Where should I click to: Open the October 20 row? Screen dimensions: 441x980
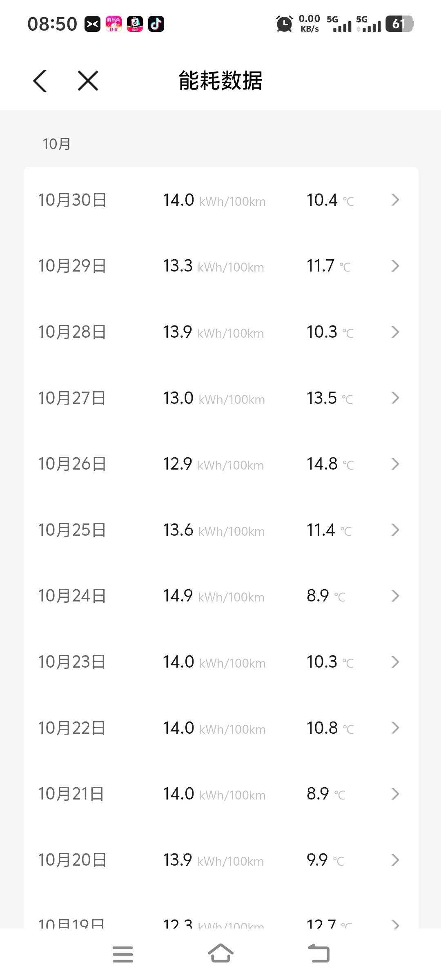pyautogui.click(x=220, y=860)
